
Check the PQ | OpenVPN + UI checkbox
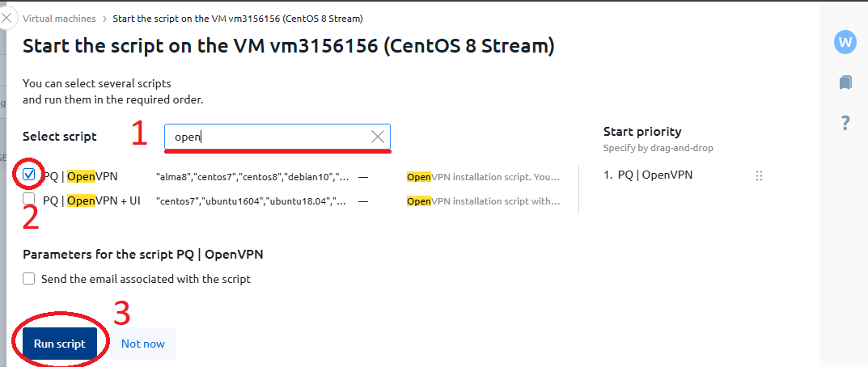29,198
